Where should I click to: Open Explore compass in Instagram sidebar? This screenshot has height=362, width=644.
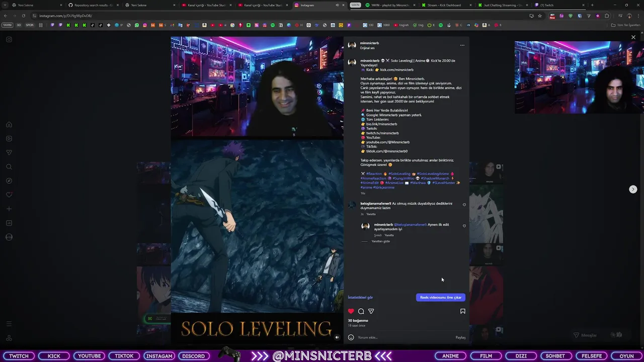pos(9,181)
